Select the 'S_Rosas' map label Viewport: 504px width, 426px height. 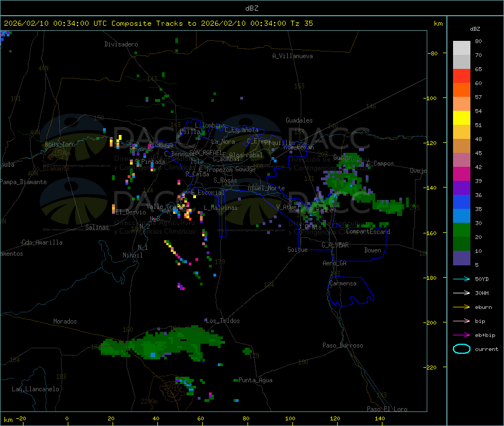click(x=225, y=180)
